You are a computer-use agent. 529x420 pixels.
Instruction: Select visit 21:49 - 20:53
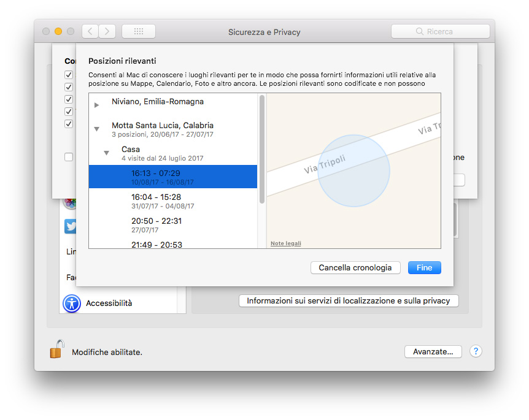[x=173, y=243]
